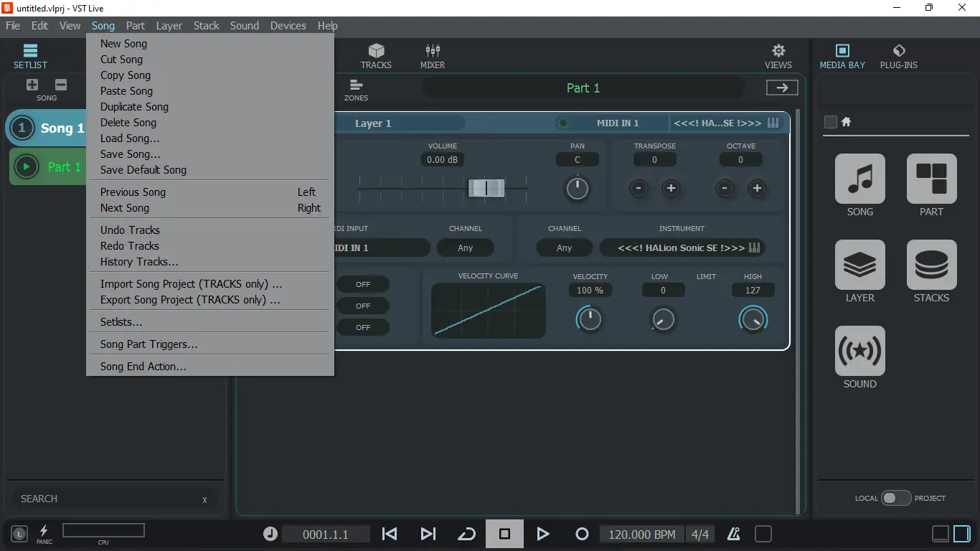Add a new song with plus icon

pyautogui.click(x=32, y=85)
